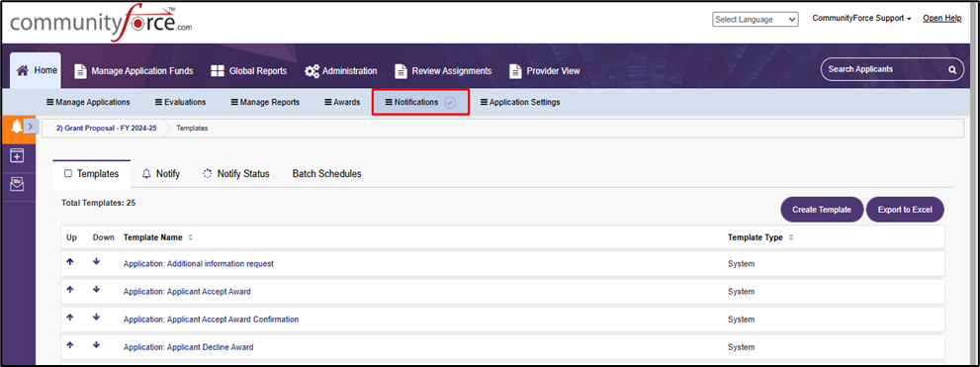The height and width of the screenshot is (367, 980).
Task: Open CommunityForce Support account menu
Action: pos(862,18)
